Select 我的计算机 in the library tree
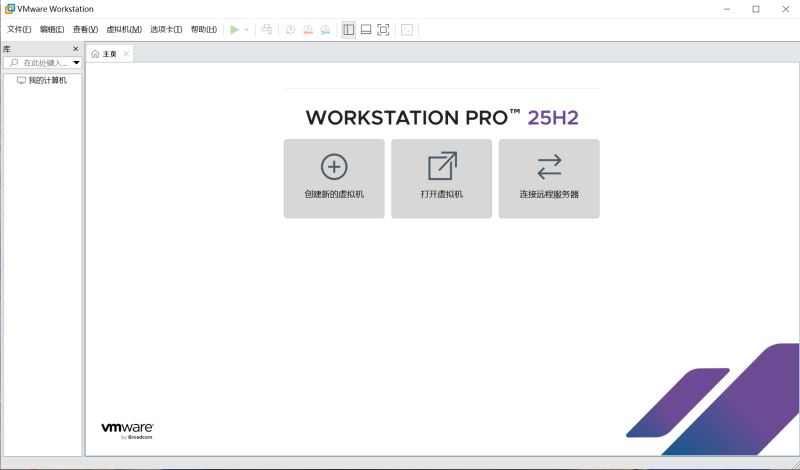The width and height of the screenshot is (800, 470). click(47, 81)
